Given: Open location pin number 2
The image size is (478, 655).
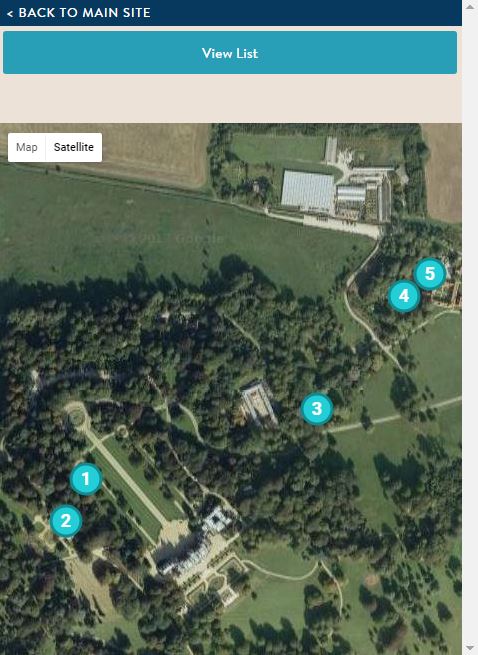Looking at the screenshot, I should (66, 521).
